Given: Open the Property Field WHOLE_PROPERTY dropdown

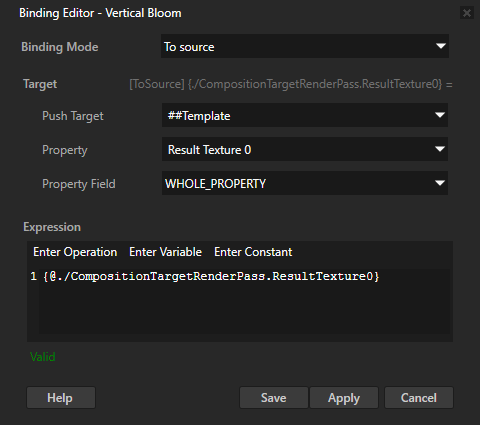Looking at the screenshot, I should pyautogui.click(x=305, y=183).
